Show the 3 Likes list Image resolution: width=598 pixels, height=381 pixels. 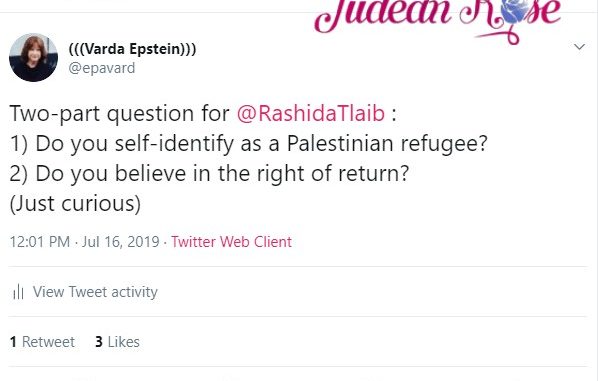point(117,342)
